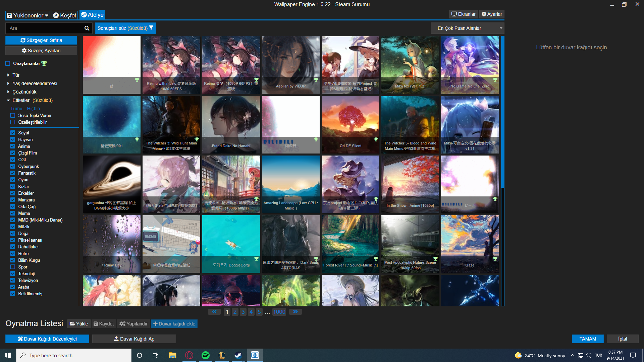Uncheck the Anime tag
644x362 pixels.
(x=13, y=146)
